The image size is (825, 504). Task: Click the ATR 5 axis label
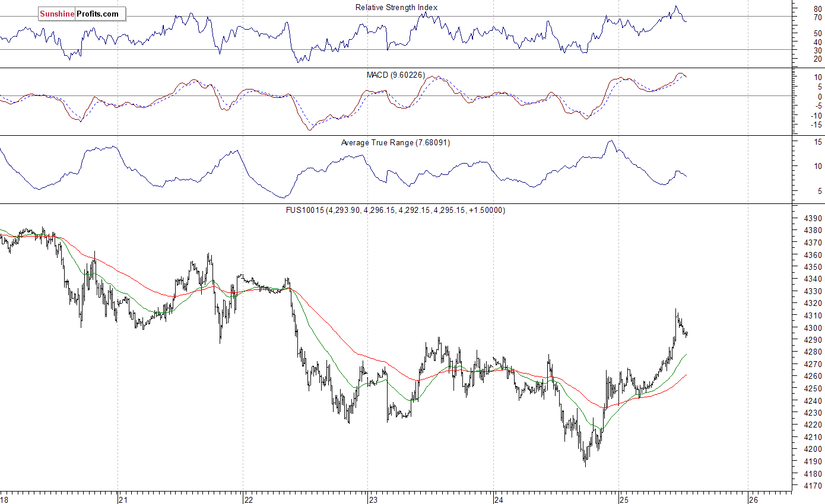[x=820, y=191]
